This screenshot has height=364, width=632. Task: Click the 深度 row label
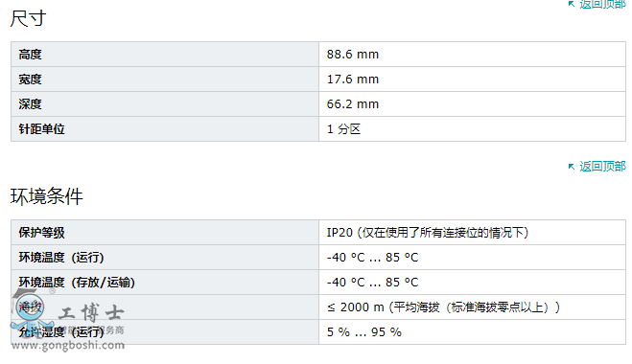click(31, 104)
